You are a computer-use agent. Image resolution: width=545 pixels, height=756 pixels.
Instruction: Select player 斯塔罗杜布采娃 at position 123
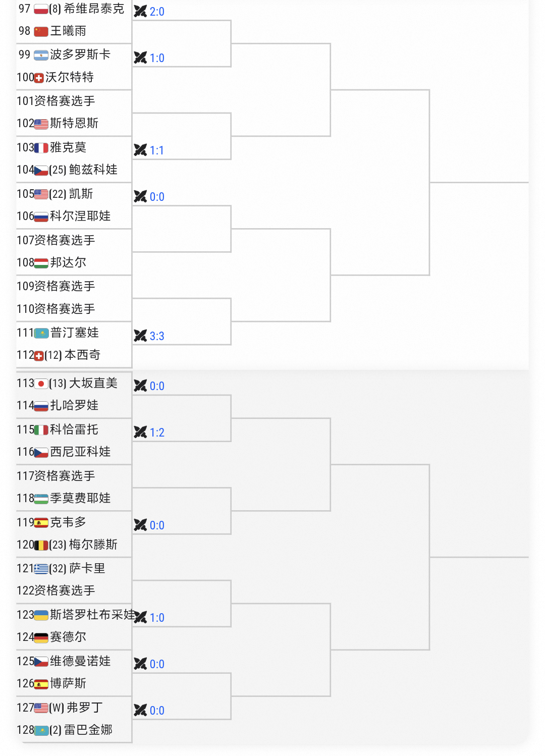click(93, 615)
